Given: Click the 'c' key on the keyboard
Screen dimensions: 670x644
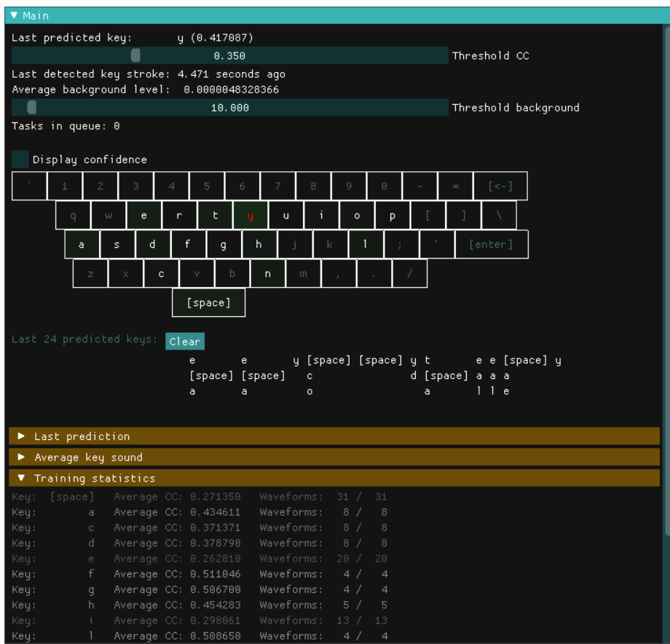Looking at the screenshot, I should (x=162, y=274).
